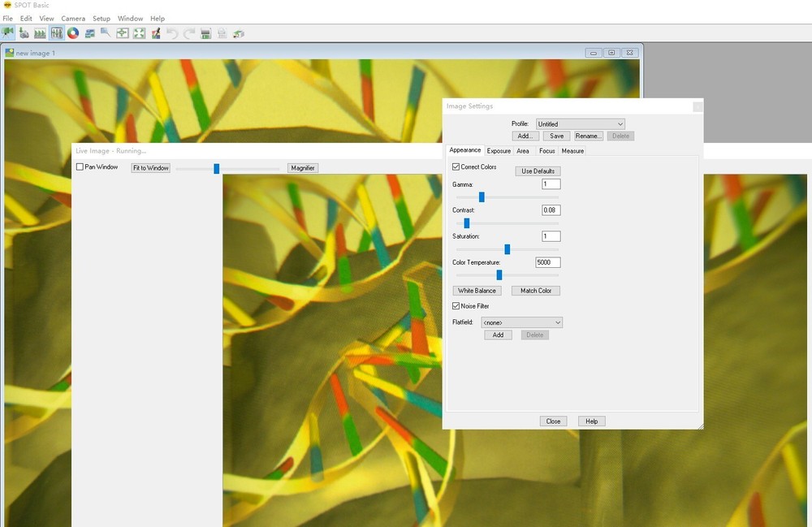The width and height of the screenshot is (812, 527).
Task: Click the live video camera toolbar icon
Action: (x=7, y=33)
